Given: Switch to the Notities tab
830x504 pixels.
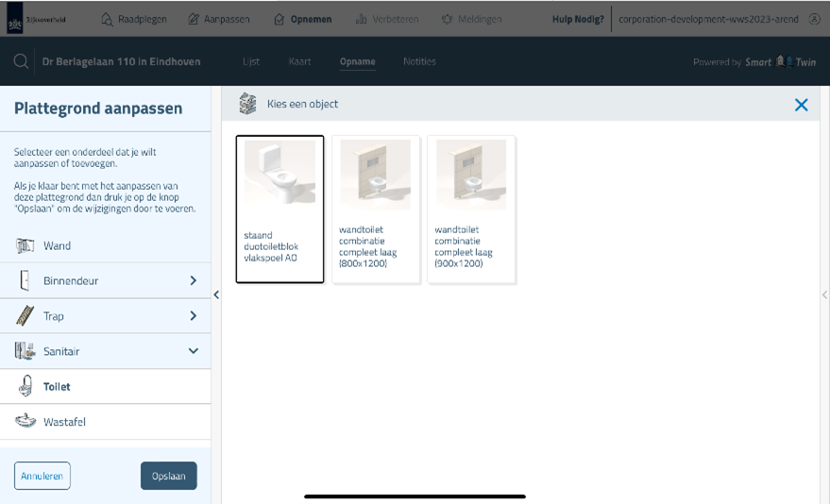Looking at the screenshot, I should (419, 62).
